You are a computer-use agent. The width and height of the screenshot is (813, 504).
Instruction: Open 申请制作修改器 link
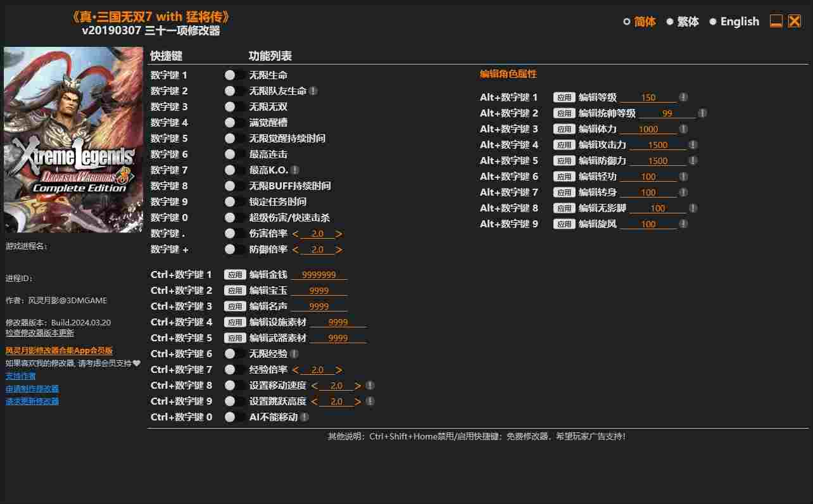pos(32,389)
